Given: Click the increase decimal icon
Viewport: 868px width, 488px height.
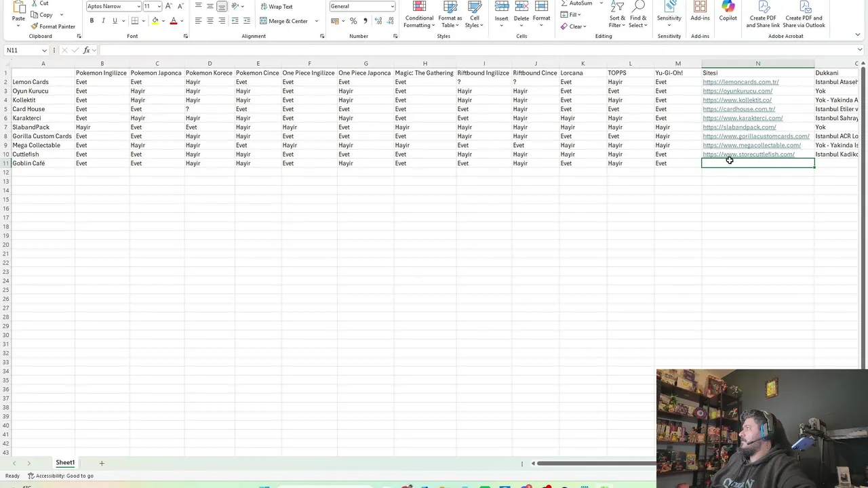Looking at the screenshot, I should (378, 21).
